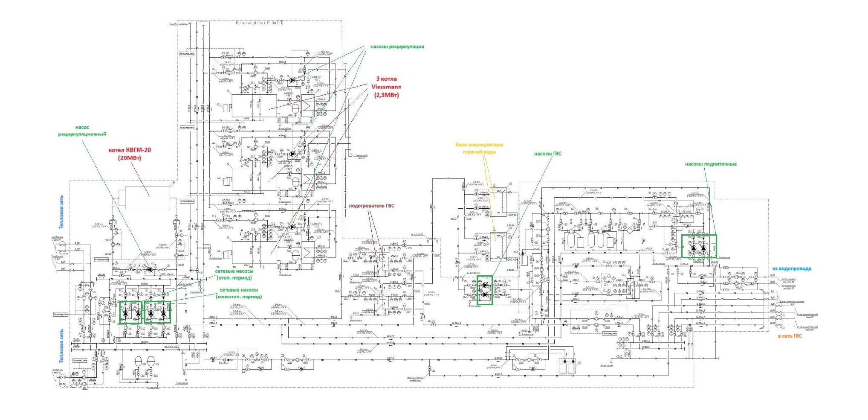
Task: Click the middle Viessmann boiler's recirculation pump
Action: point(292,154)
